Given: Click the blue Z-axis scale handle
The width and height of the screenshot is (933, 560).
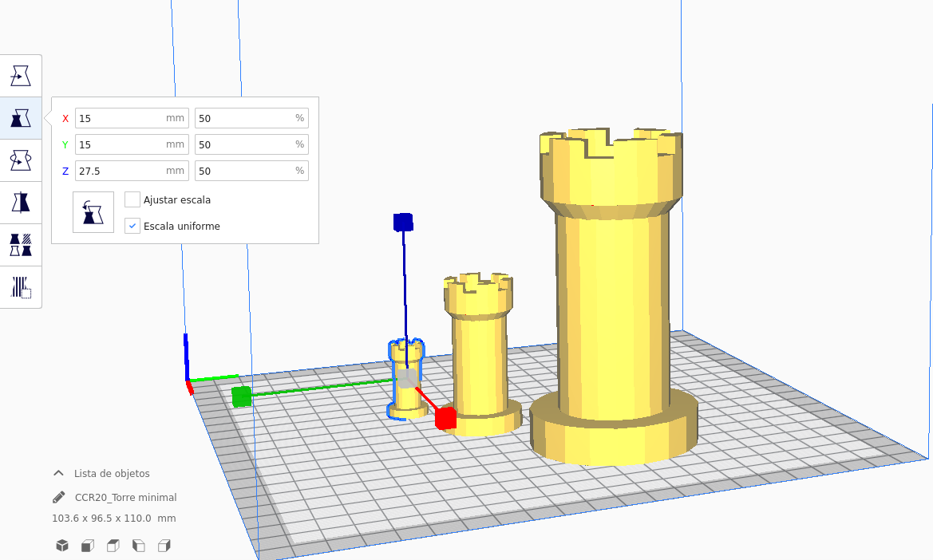Looking at the screenshot, I should click(x=403, y=222).
